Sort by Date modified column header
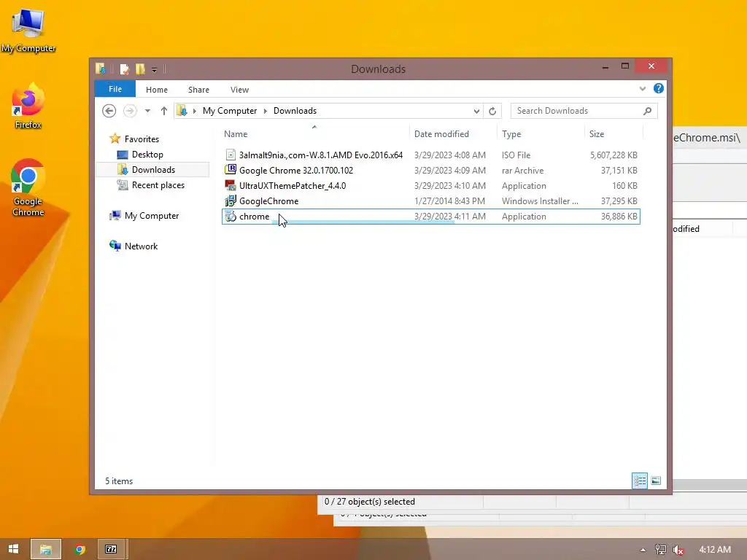747x560 pixels. pyautogui.click(x=441, y=134)
